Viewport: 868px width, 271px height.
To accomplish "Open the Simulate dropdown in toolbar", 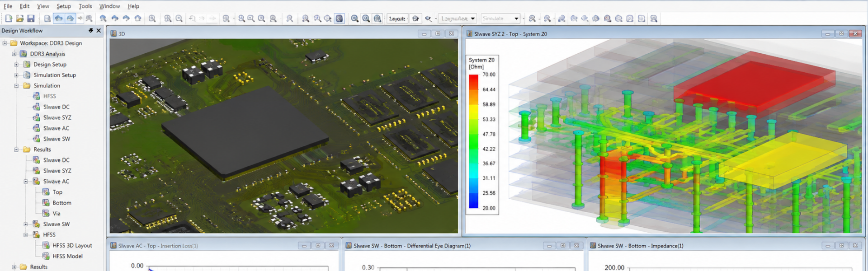I will click(500, 19).
